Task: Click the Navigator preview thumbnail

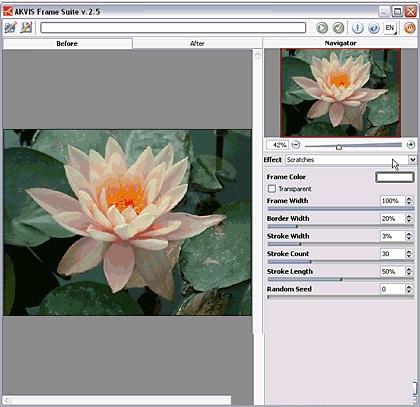Action: [340, 93]
